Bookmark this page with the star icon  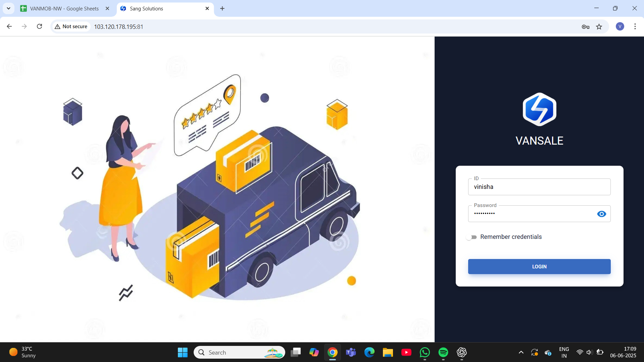coord(599,27)
